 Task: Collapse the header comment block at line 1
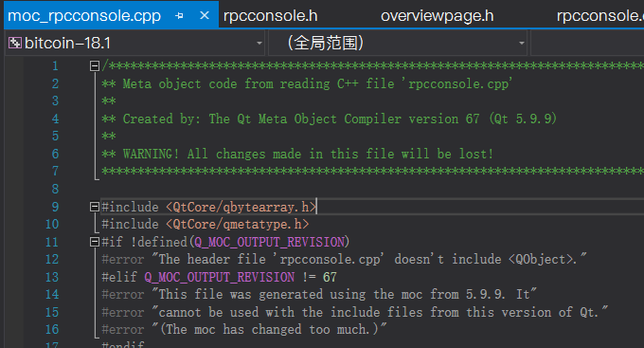(95, 65)
